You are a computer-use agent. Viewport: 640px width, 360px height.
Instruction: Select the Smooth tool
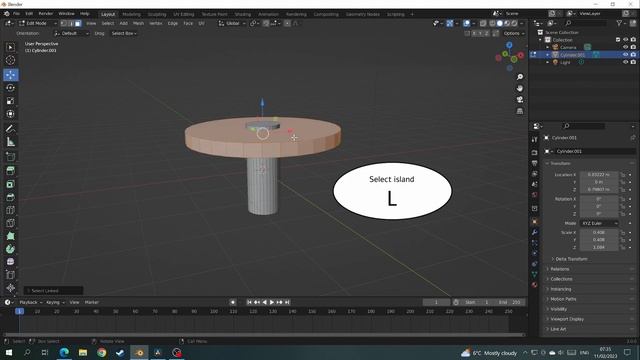(x=11, y=262)
